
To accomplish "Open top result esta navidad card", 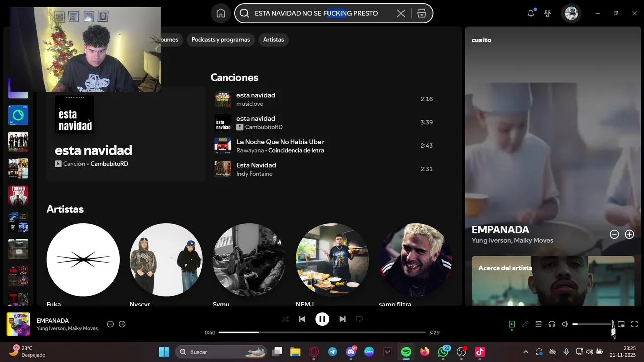I will (126, 134).
